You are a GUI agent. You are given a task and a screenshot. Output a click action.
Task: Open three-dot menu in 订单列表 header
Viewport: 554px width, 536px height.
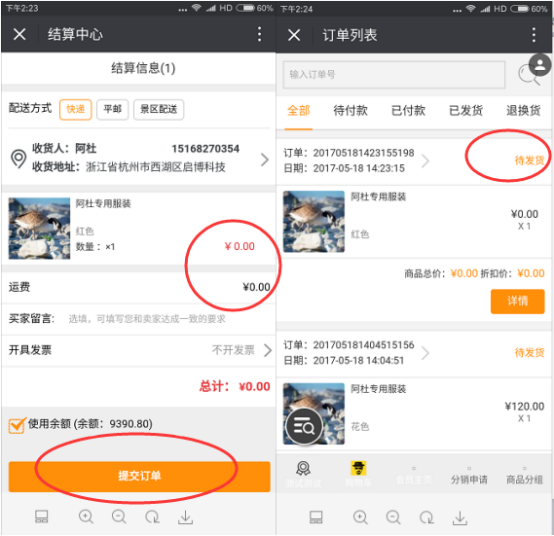(x=534, y=35)
